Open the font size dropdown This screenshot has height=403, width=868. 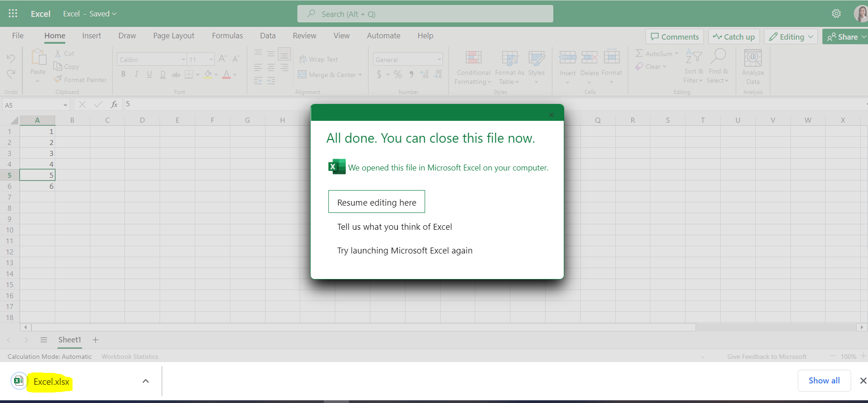point(211,59)
